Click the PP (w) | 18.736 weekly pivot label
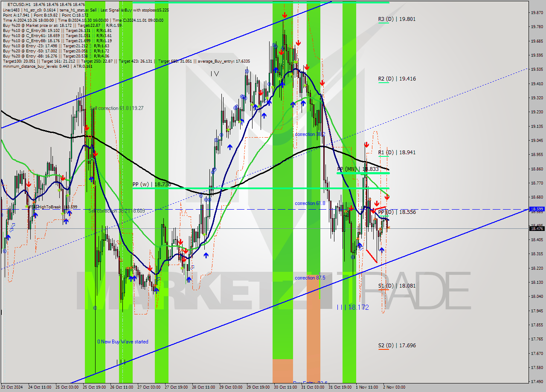The height and width of the screenshot is (392, 546). click(x=152, y=184)
